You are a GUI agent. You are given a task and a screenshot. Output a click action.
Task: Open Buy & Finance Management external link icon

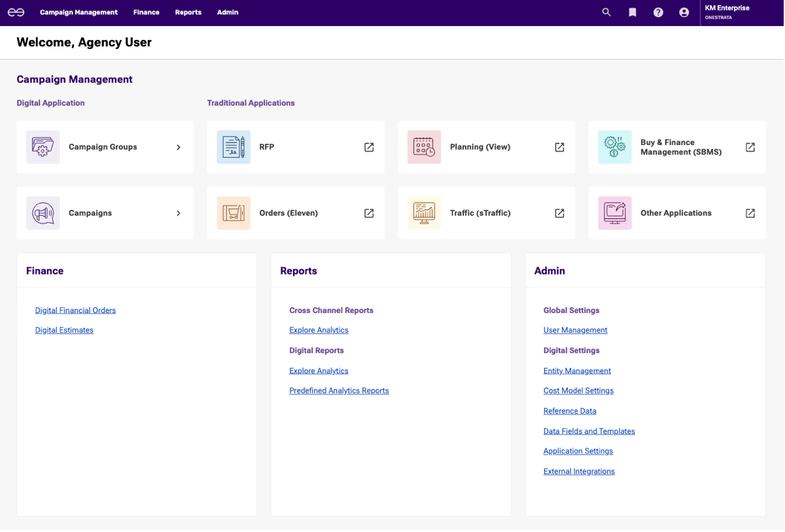pos(750,147)
